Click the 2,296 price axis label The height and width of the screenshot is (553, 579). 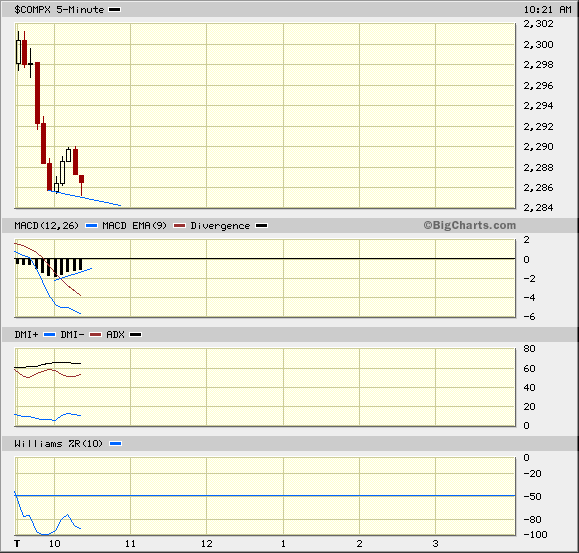pos(538,86)
